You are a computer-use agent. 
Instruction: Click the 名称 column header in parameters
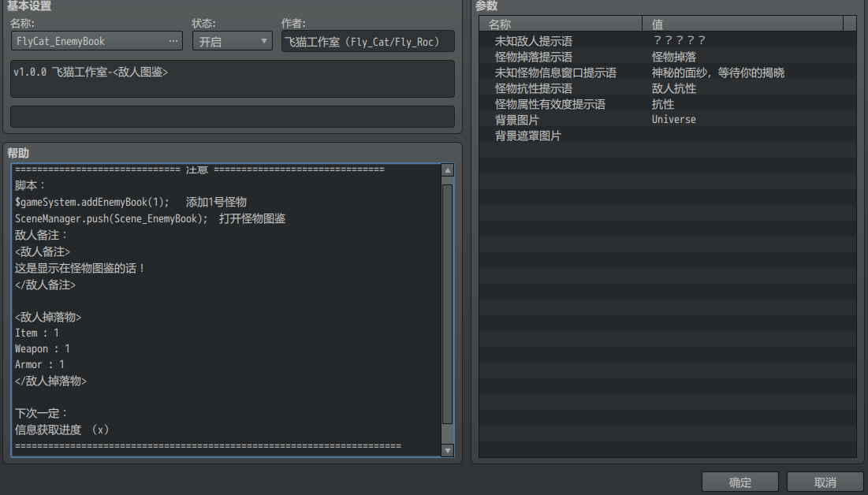(561, 24)
